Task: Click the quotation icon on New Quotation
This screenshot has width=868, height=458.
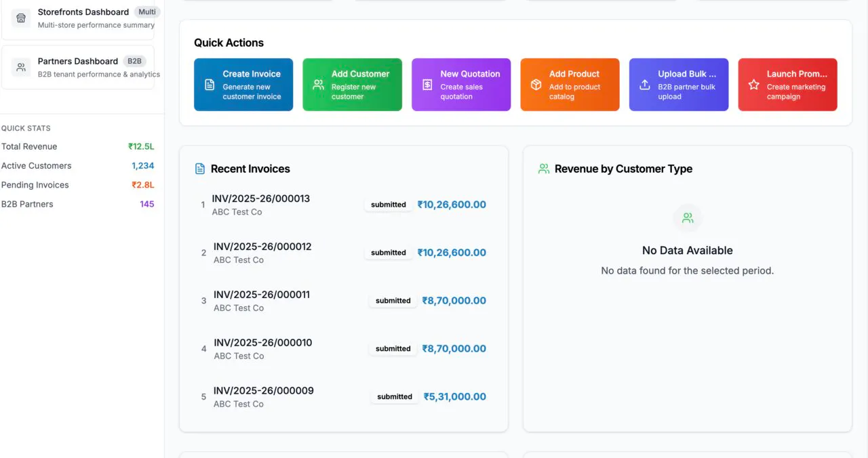Action: tap(427, 85)
